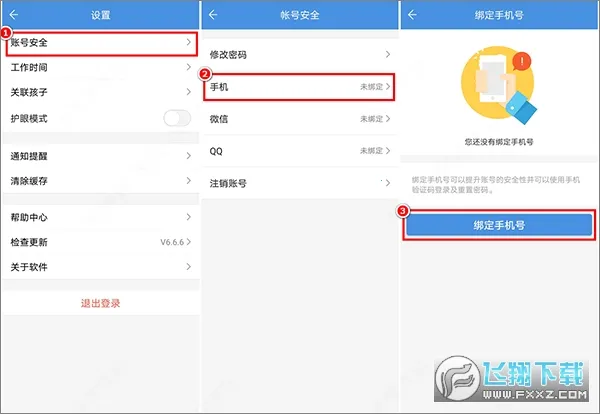Click the phone binding illustration
The height and width of the screenshot is (414, 600).
coord(498,85)
